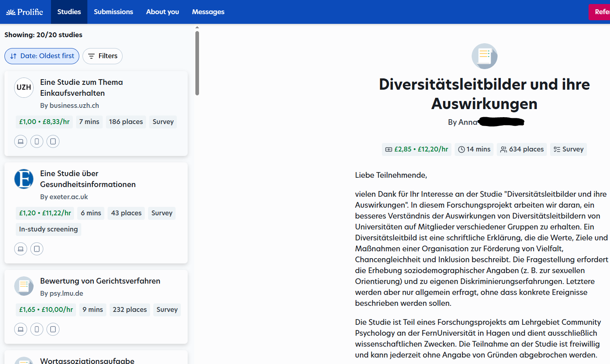Image resolution: width=610 pixels, height=364 pixels.
Task: Open the Date: Oldest first sort dropdown
Action: coord(42,56)
